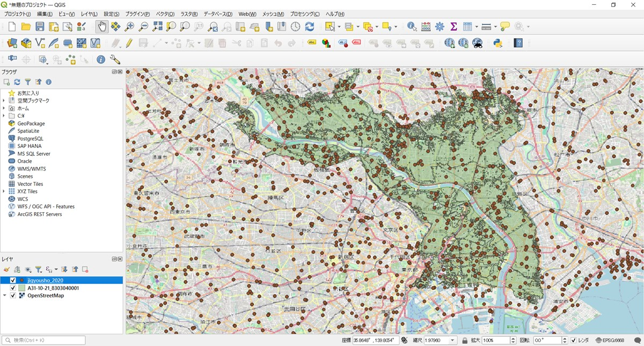Toggle visibility of OpenStreetMap layer
Screen dimensions: 644x346
click(13, 295)
